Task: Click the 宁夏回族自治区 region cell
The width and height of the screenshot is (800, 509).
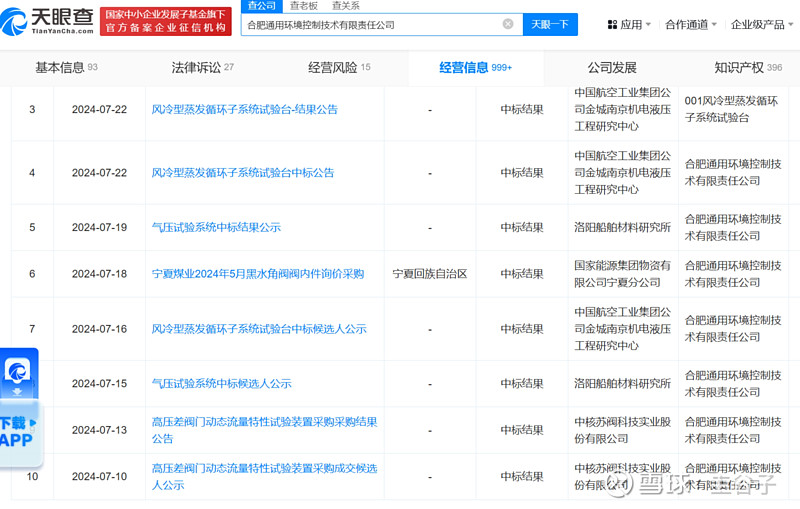Action: [430, 274]
